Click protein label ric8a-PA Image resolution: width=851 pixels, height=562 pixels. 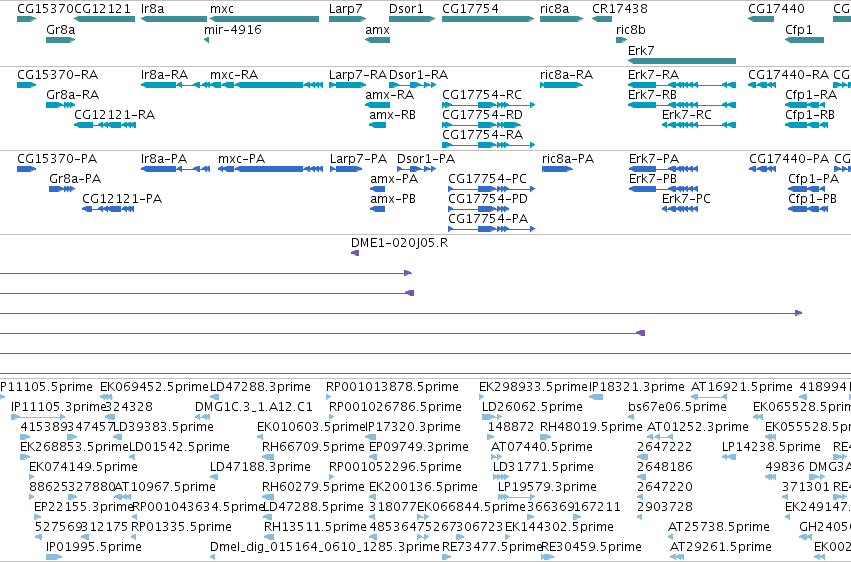(x=568, y=159)
